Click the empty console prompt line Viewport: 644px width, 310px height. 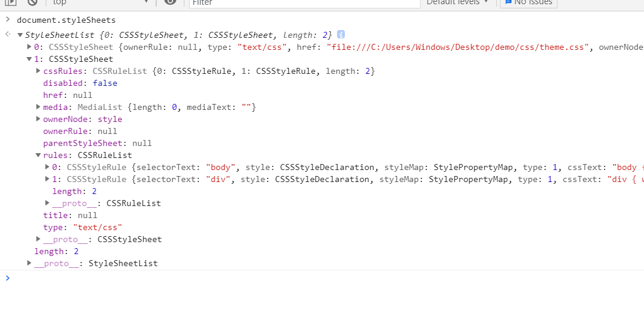(x=300, y=278)
